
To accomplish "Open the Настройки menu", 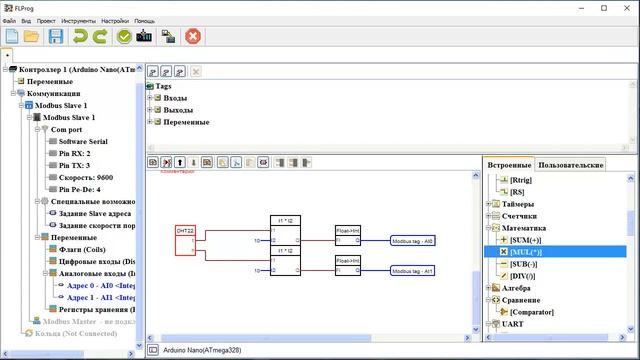I will tap(115, 21).
